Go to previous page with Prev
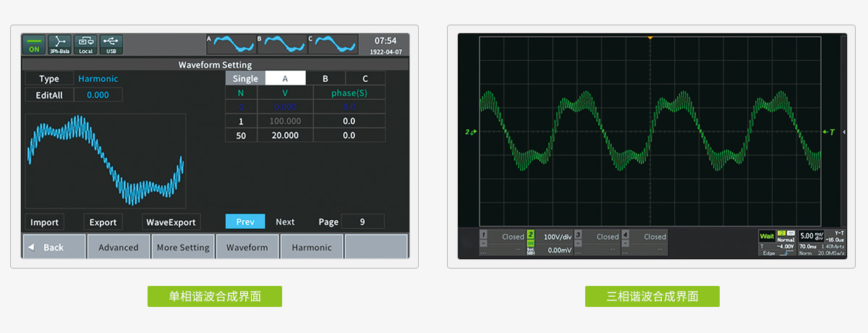The width and height of the screenshot is (868, 333). pos(245,222)
